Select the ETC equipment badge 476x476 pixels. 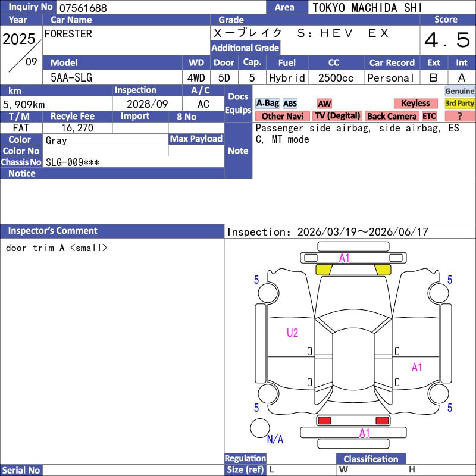pos(429,117)
